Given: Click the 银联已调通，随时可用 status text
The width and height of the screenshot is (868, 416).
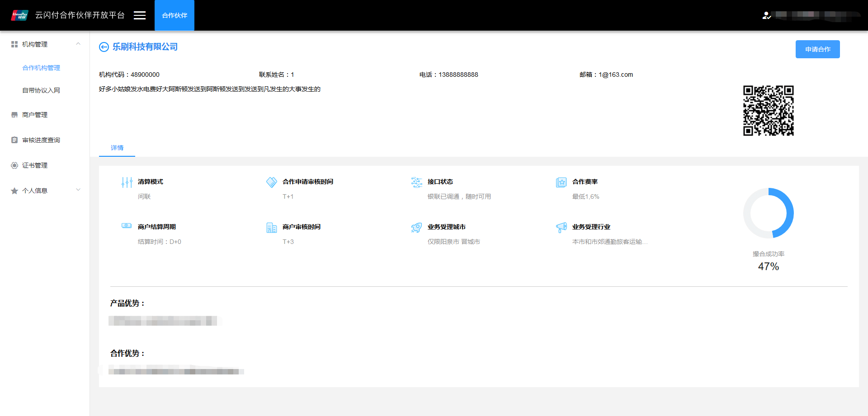Looking at the screenshot, I should click(459, 196).
